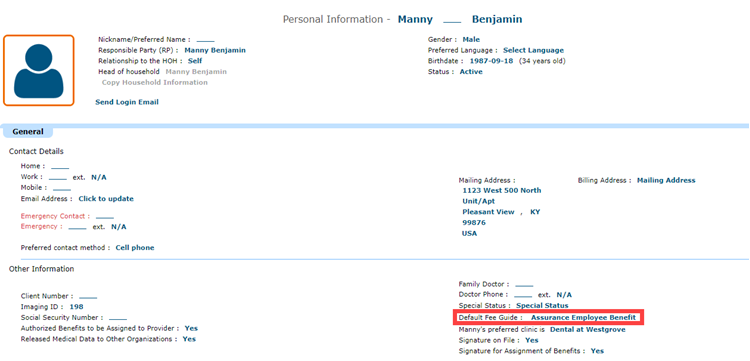This screenshot has width=750, height=361.
Task: Change the Active status value
Action: coord(471,72)
